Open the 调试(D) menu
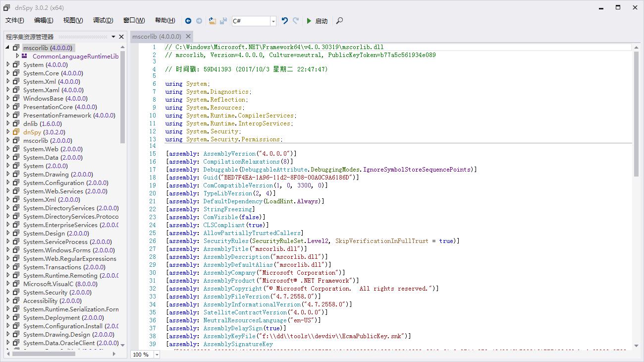Screen dimensions: 644x362 (103, 20)
